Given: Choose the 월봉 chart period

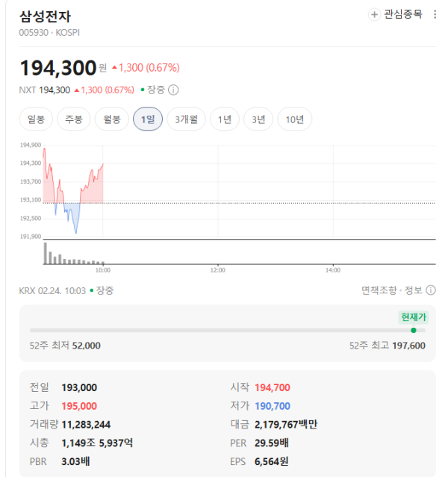Looking at the screenshot, I should pyautogui.click(x=112, y=119).
